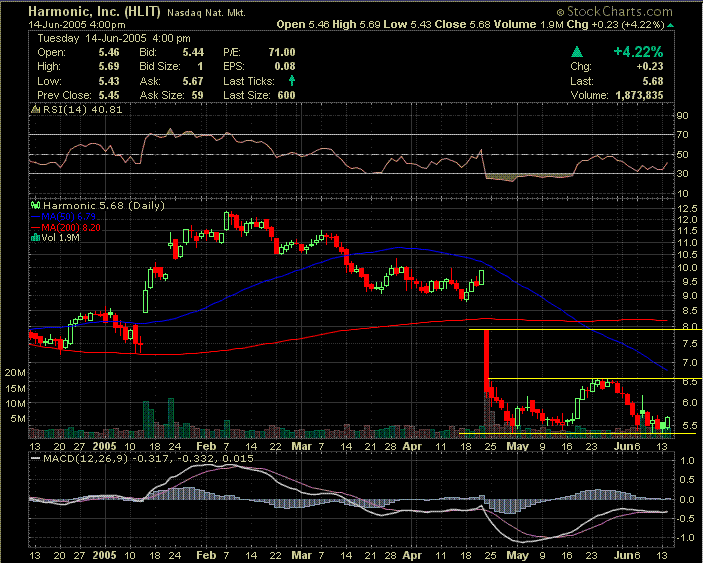
Task: Click the red MA(200) legend line
Action: point(34,226)
